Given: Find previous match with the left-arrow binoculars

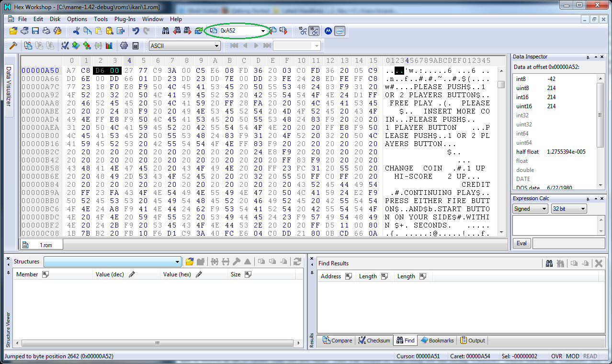Looking at the screenshot, I should [177, 31].
